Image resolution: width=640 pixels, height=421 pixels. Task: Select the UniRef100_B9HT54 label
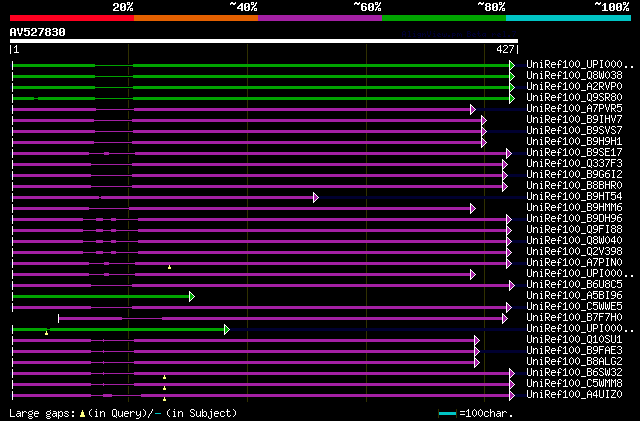tap(574, 197)
